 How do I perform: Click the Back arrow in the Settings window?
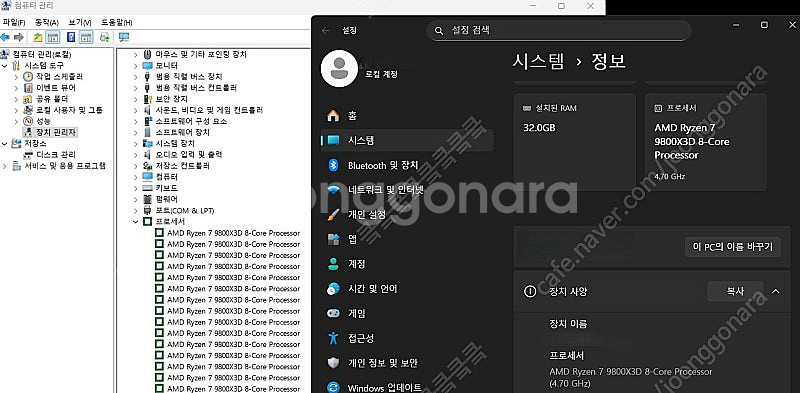point(326,31)
